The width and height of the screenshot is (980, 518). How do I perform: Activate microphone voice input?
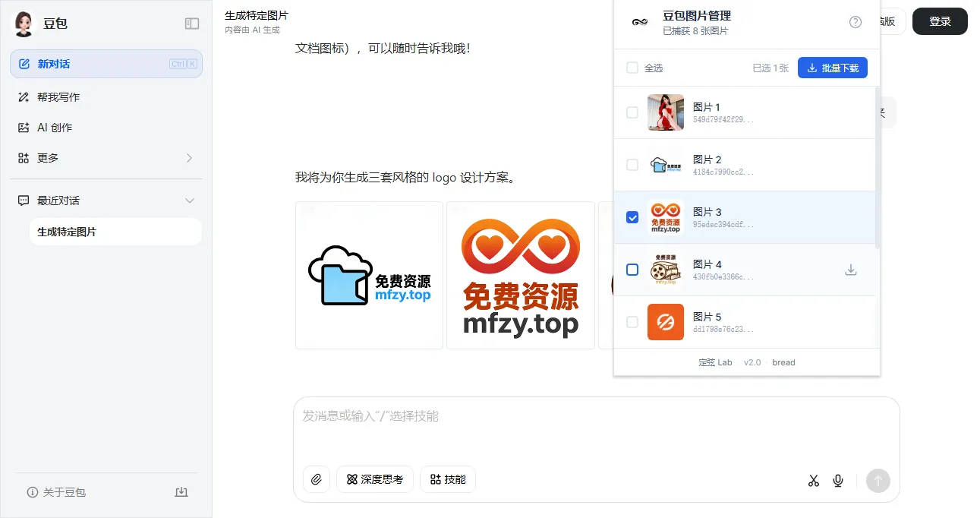tap(838, 480)
